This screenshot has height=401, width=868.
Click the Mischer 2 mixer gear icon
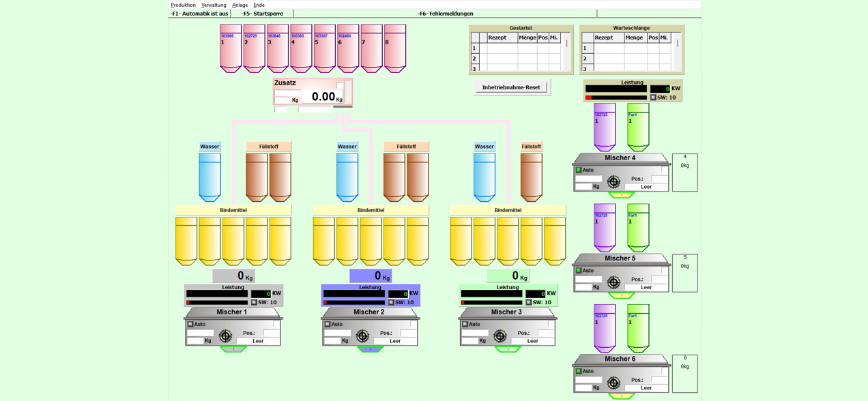[x=362, y=336]
